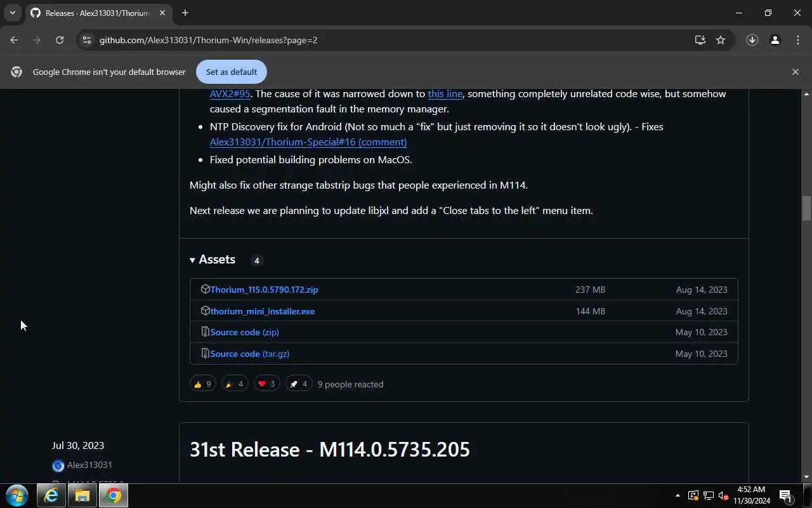
Task: Download Thorium_115.0.5790.172.zip
Action: (264, 290)
